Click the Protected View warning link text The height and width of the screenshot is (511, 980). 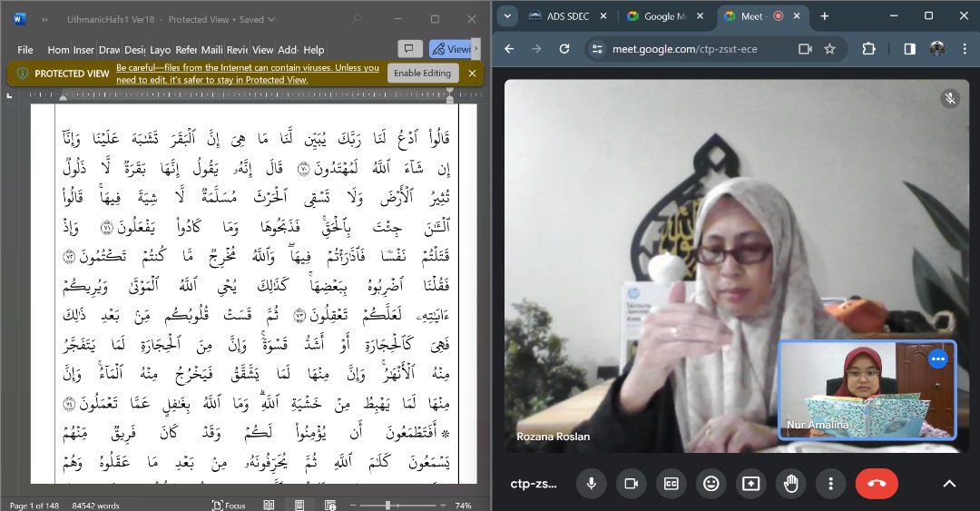[248, 74]
